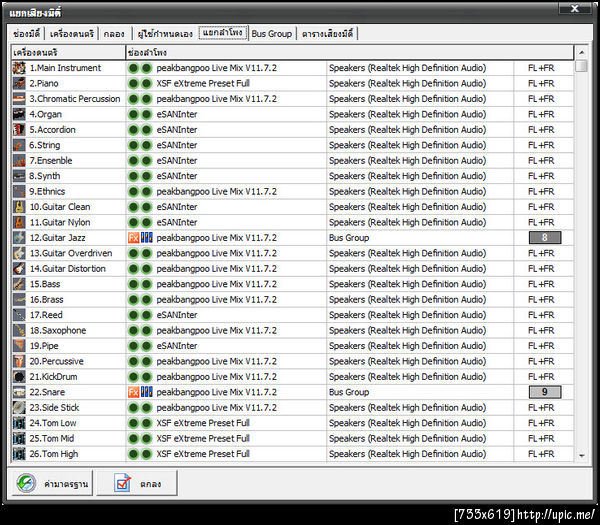Viewport: 600px width, 525px height.
Task: Click the scrollbar up arrow
Action: pyautogui.click(x=581, y=52)
